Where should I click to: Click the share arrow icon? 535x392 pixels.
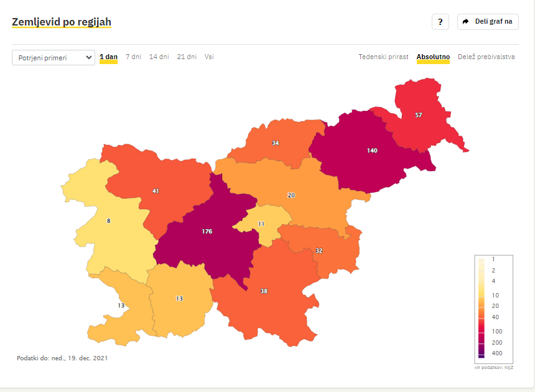coord(465,22)
